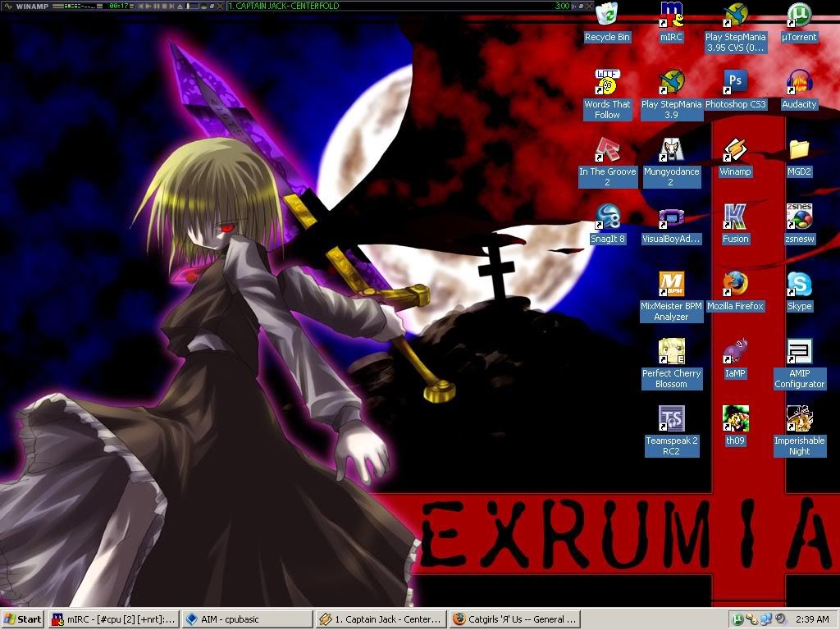Click the 3:00 track length in Winamp
The height and width of the screenshot is (630, 840).
(x=562, y=6)
